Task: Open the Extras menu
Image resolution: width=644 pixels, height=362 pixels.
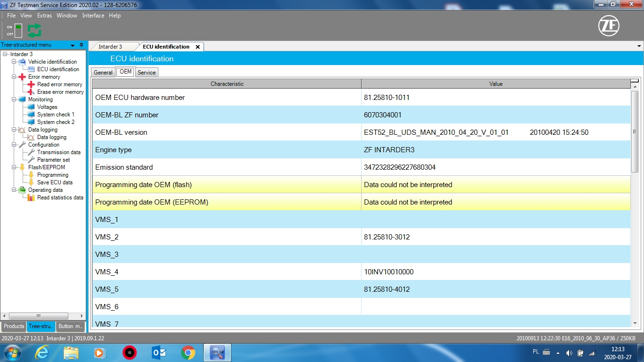Action: click(45, 16)
